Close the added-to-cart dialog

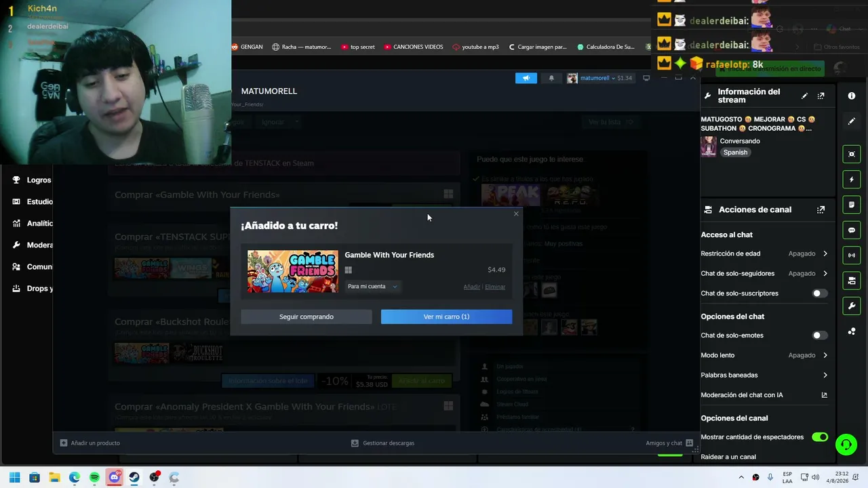click(516, 214)
